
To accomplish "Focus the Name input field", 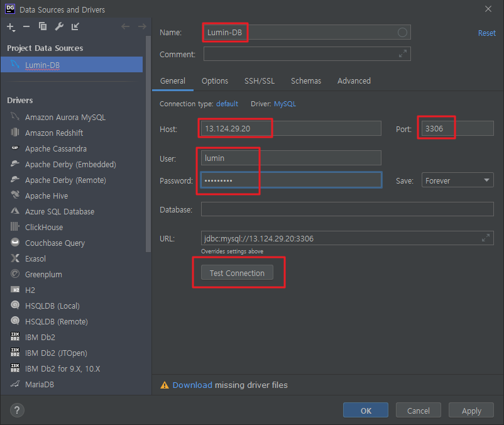I will (x=307, y=32).
